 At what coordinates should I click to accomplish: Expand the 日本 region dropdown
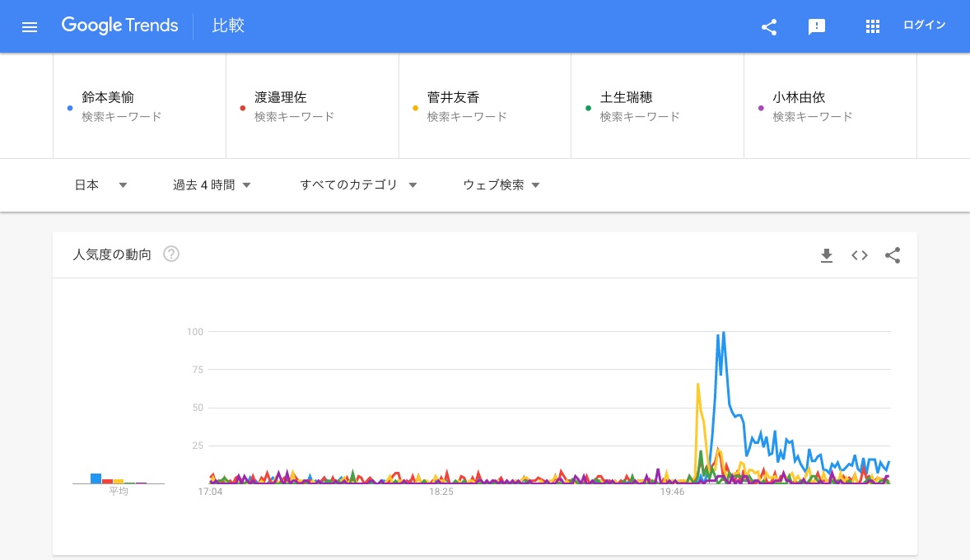100,185
